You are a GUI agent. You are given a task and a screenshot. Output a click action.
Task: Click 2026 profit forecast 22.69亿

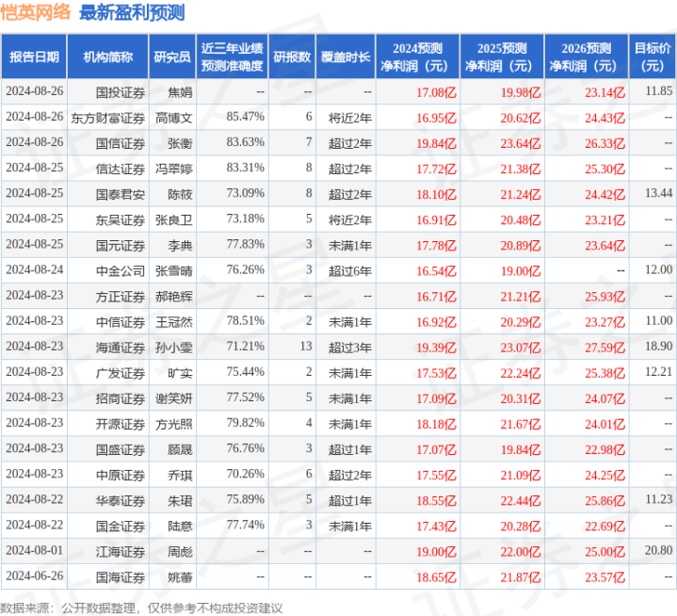tap(604, 526)
